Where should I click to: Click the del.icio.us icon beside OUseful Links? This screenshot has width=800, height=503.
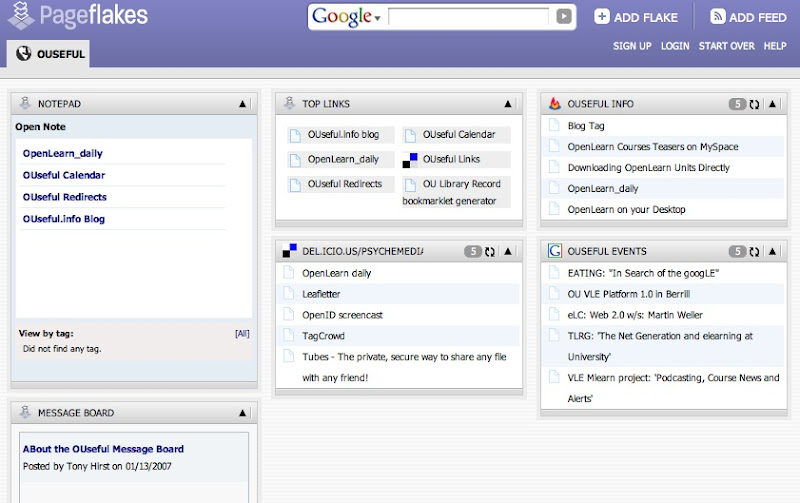[x=410, y=160]
